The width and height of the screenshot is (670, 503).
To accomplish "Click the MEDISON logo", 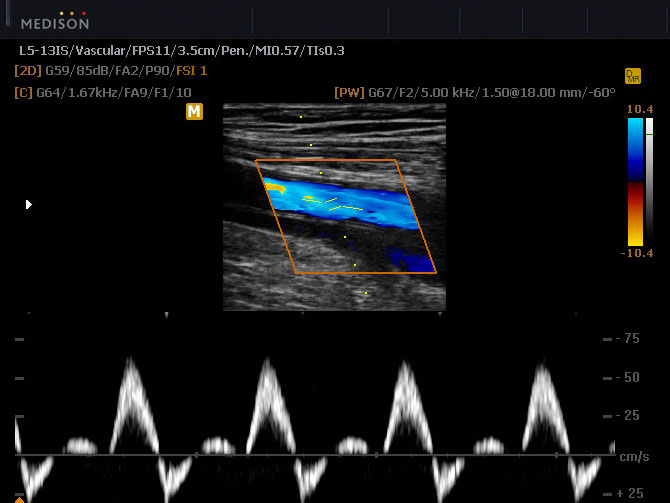I will [x=55, y=21].
